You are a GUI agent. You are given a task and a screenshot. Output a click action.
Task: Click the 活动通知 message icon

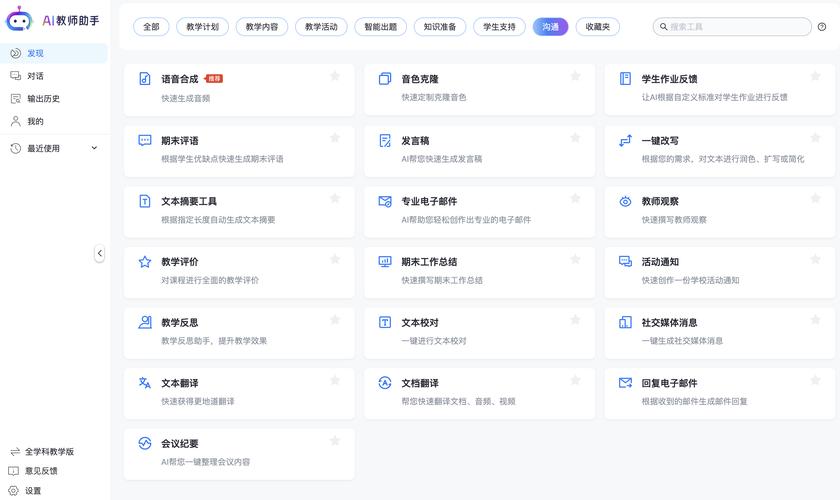625,262
